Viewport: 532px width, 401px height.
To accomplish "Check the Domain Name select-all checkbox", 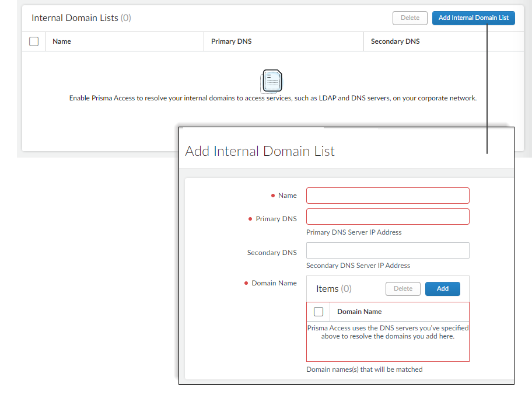I will [x=318, y=311].
